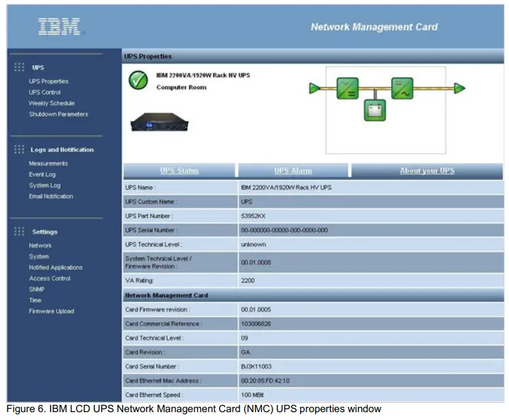Viewport: 509px width, 420px height.
Task: Switch to the UPS Alarm tab
Action: tap(293, 171)
